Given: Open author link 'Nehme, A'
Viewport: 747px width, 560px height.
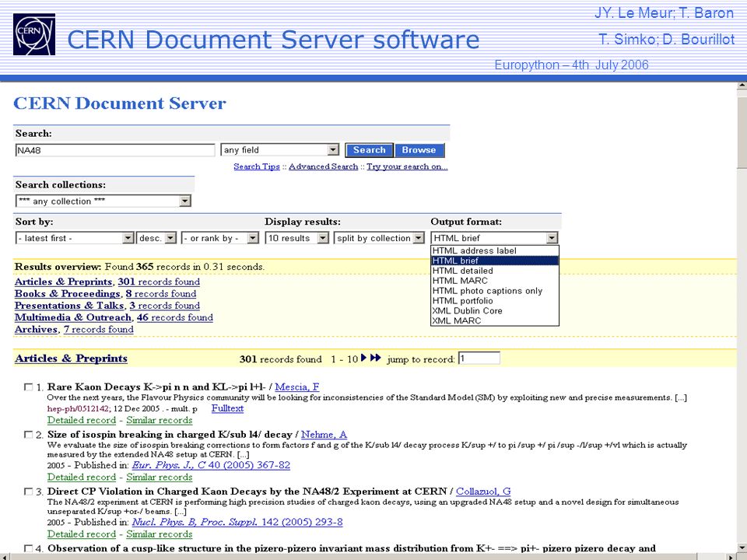Looking at the screenshot, I should (x=324, y=434).
